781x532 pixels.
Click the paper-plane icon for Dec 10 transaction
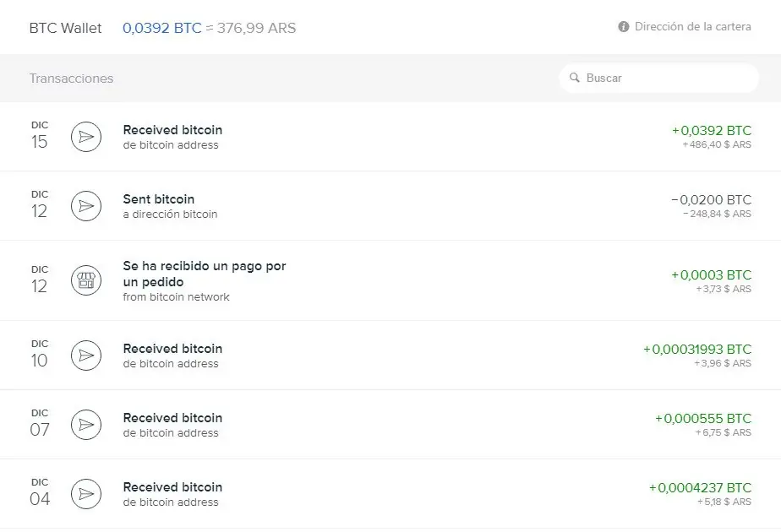(x=86, y=356)
